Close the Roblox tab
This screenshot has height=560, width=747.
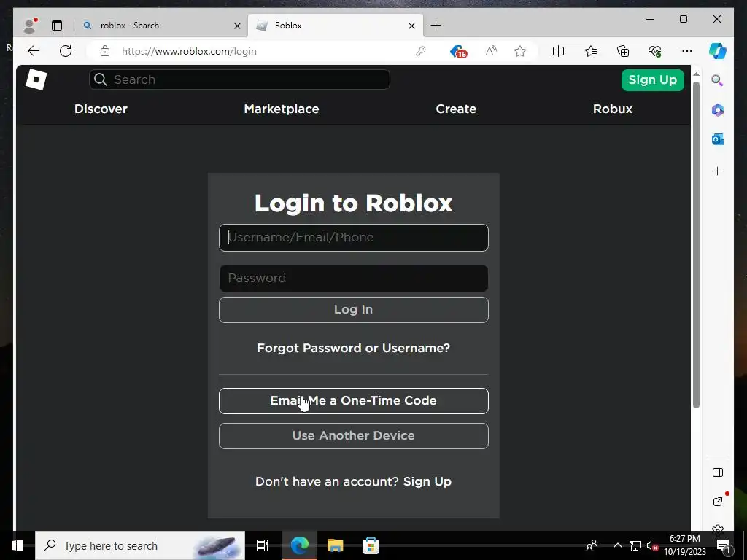tap(411, 26)
